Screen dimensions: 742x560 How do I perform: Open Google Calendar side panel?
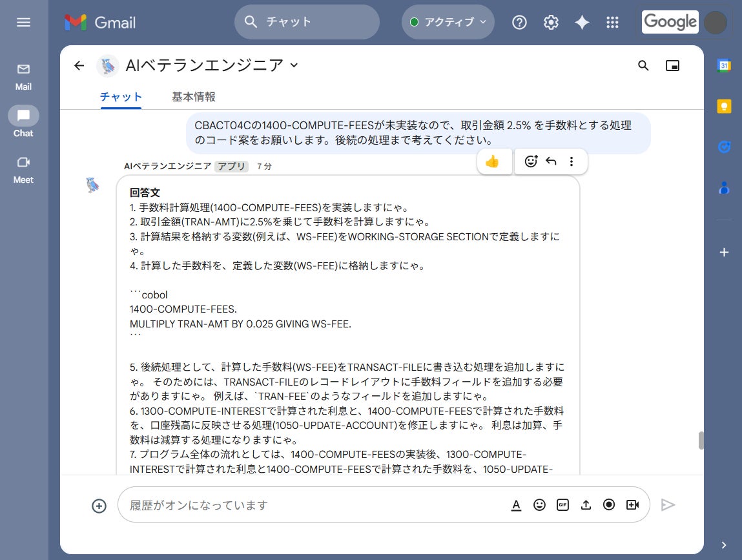click(x=723, y=65)
